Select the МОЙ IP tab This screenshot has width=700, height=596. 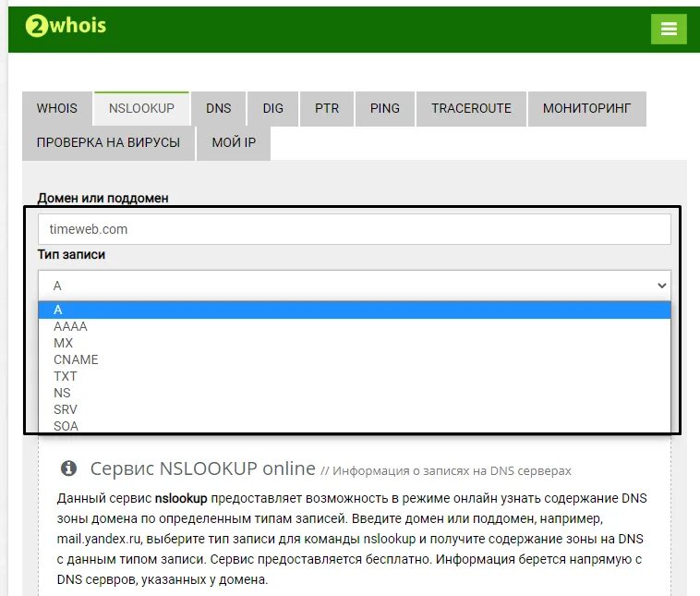(234, 142)
